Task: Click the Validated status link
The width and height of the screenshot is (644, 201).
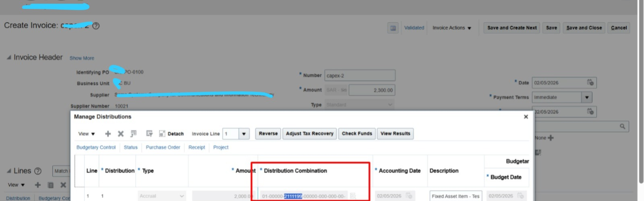Action: click(x=414, y=28)
